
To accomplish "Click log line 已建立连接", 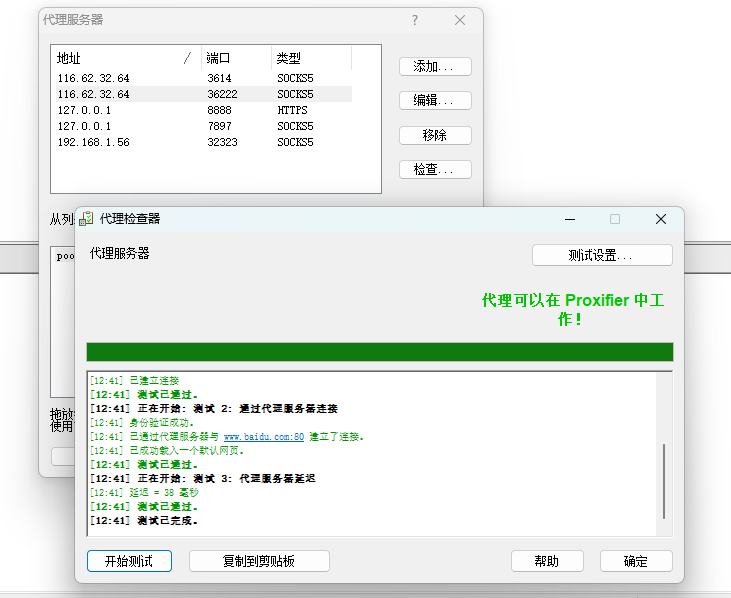I will pos(134,381).
